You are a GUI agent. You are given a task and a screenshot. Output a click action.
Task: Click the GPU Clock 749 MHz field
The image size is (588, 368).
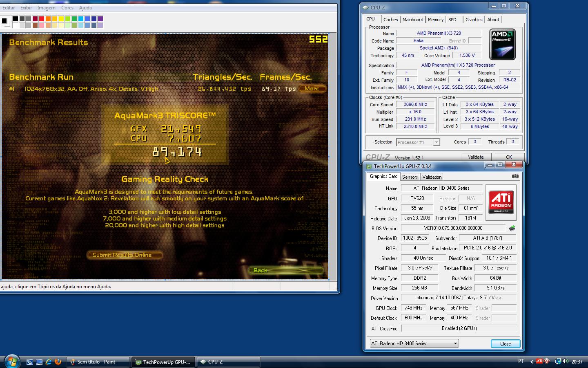pyautogui.click(x=414, y=308)
